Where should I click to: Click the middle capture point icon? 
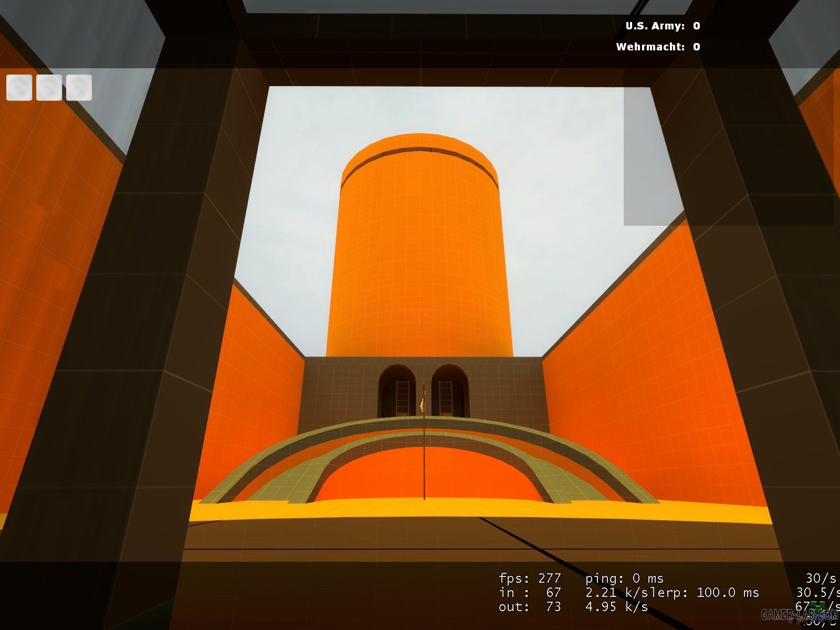pyautogui.click(x=49, y=87)
